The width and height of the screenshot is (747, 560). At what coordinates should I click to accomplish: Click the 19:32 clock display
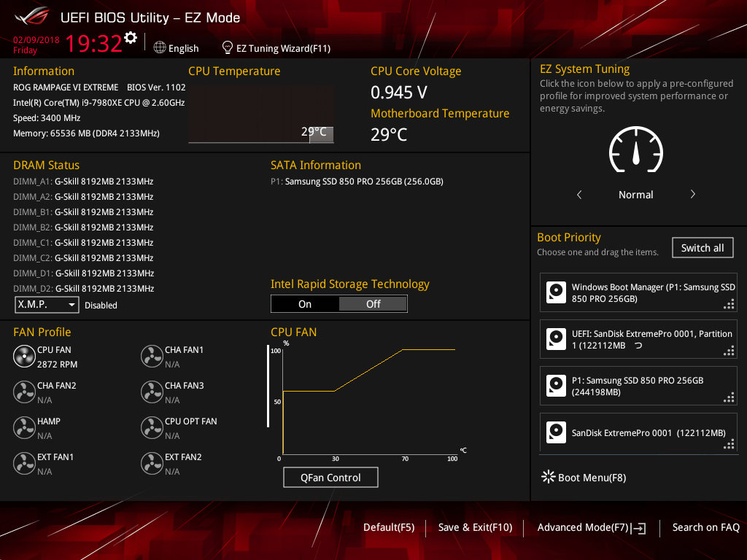tap(93, 43)
